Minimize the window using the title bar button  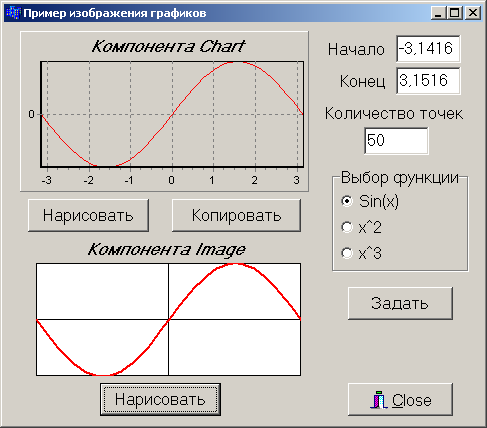[x=439, y=13]
